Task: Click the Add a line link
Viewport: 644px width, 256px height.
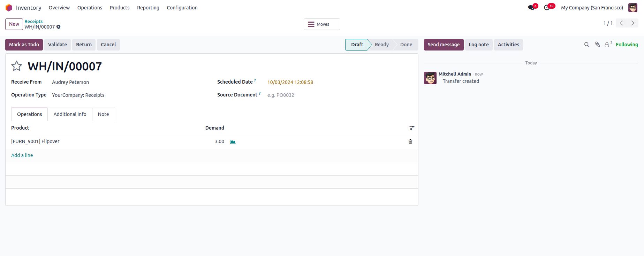Action: (22, 155)
